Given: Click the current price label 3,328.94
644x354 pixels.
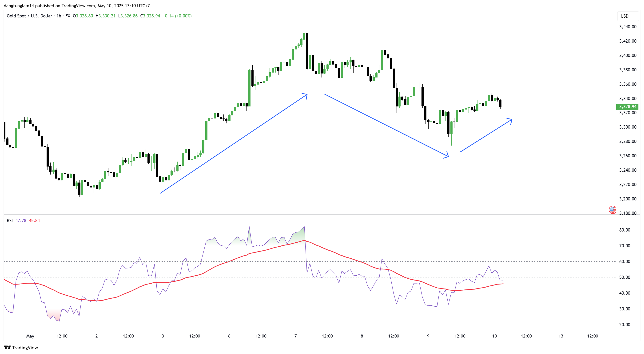Looking at the screenshot, I should [628, 106].
